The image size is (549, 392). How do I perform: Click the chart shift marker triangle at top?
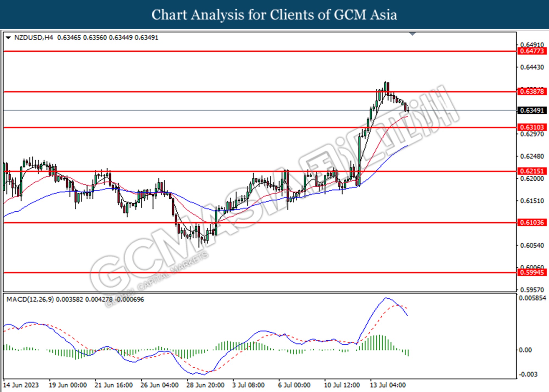[x=412, y=34]
